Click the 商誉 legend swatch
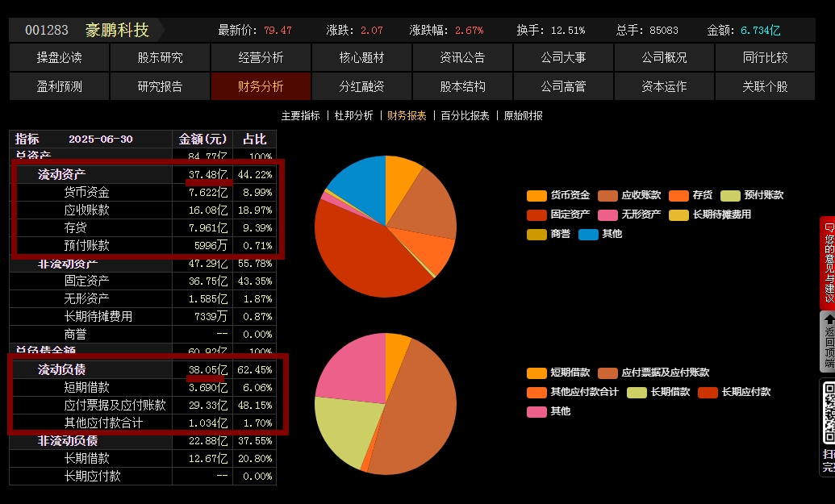 click(536, 235)
